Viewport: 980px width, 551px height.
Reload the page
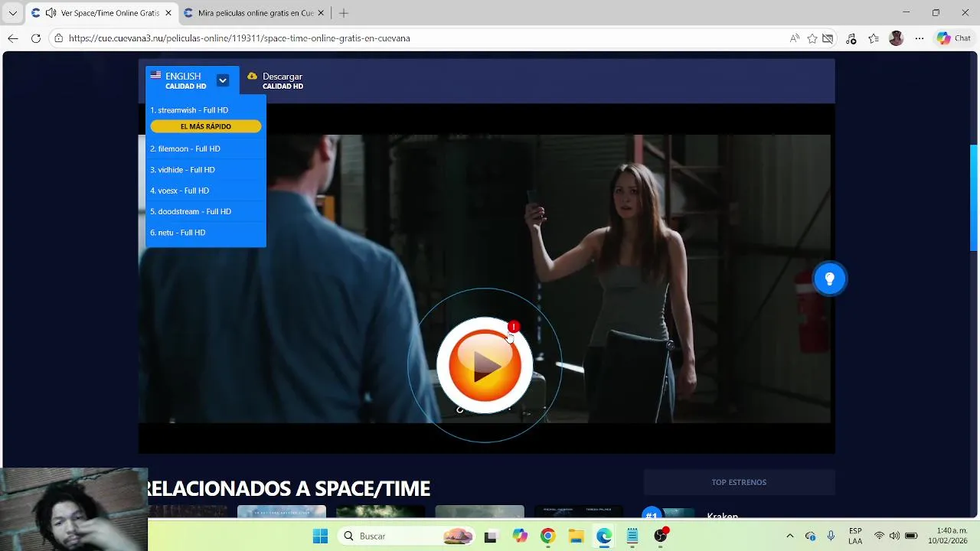(x=35, y=38)
